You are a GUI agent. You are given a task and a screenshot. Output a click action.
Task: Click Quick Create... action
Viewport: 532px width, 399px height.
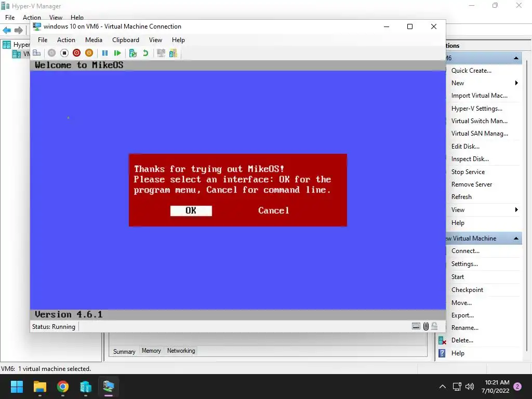[471, 71]
